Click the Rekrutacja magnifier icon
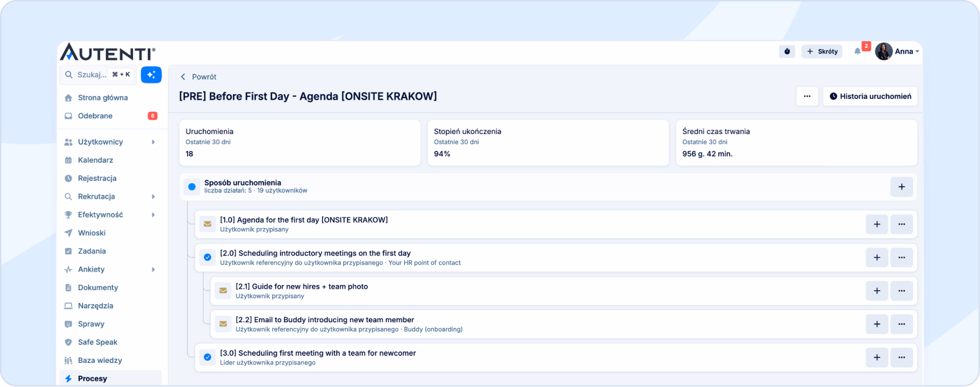980x387 pixels. [68, 196]
